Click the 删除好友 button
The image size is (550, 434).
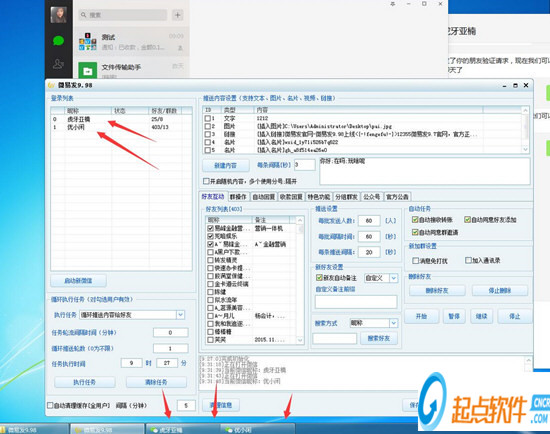[437, 291]
